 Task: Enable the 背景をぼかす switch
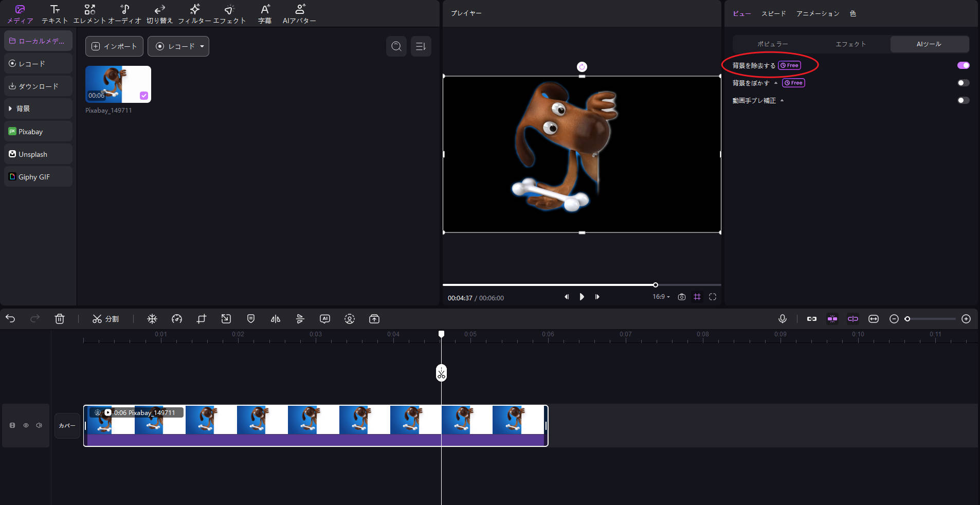pyautogui.click(x=963, y=83)
